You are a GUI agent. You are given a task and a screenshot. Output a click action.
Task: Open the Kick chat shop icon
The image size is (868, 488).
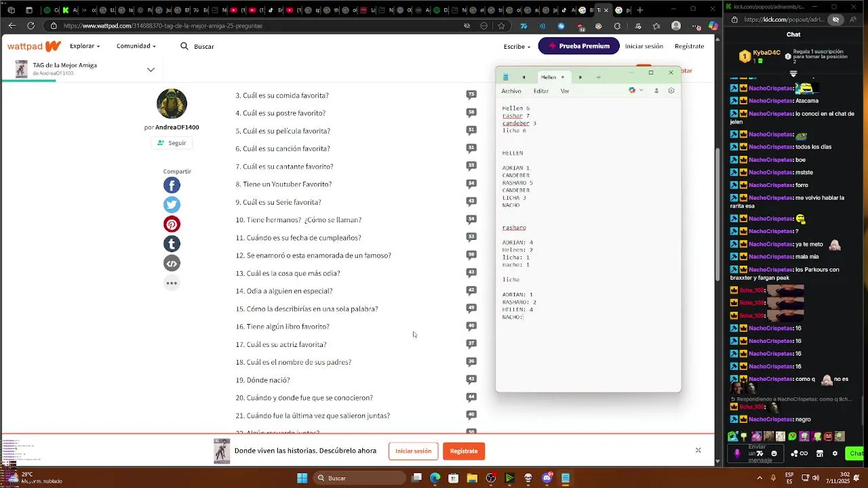820,453
